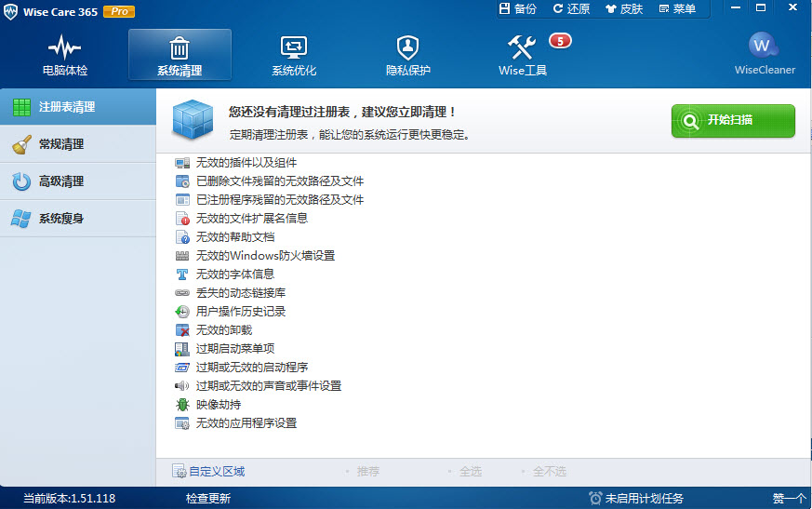Click the 当前版本:1.51.118 version text
812x509 pixels.
(x=70, y=499)
